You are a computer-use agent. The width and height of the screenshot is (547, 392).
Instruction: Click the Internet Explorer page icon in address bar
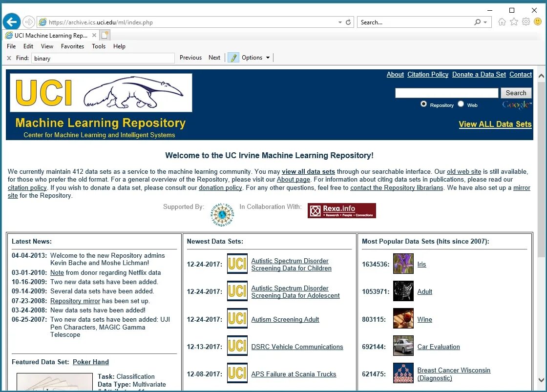pyautogui.click(x=42, y=22)
